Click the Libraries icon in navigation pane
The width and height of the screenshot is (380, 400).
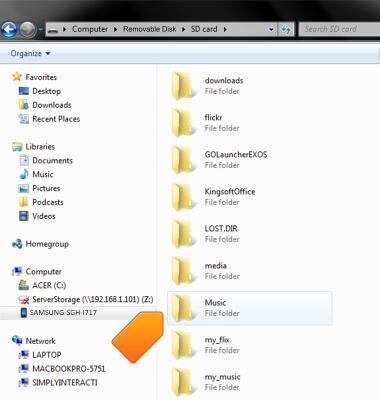(17, 147)
